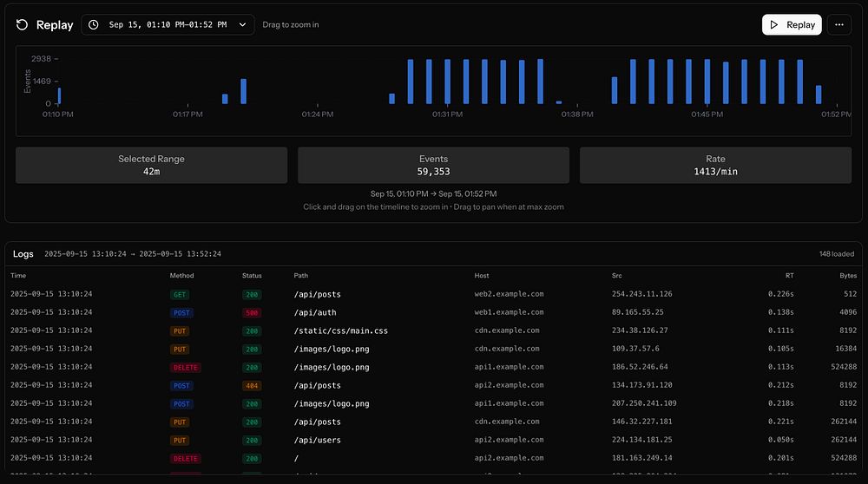Click the Method column header
The height and width of the screenshot is (484, 868).
pos(182,276)
